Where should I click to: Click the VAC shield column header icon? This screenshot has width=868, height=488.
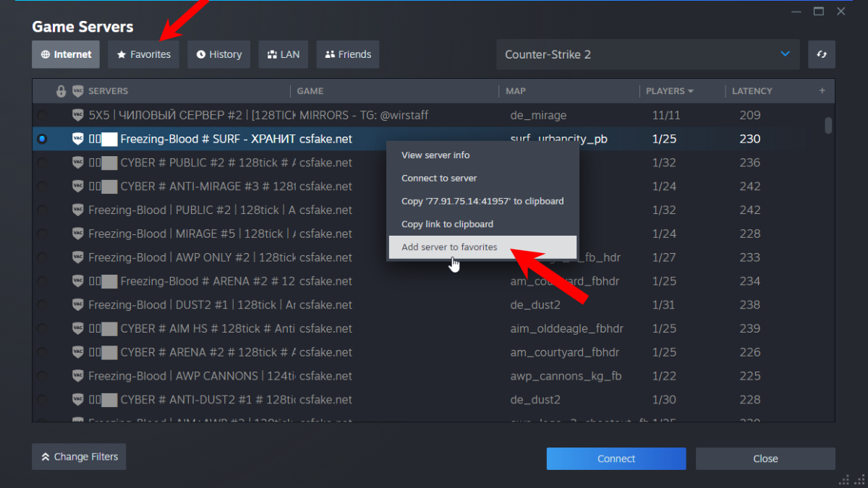click(x=78, y=91)
